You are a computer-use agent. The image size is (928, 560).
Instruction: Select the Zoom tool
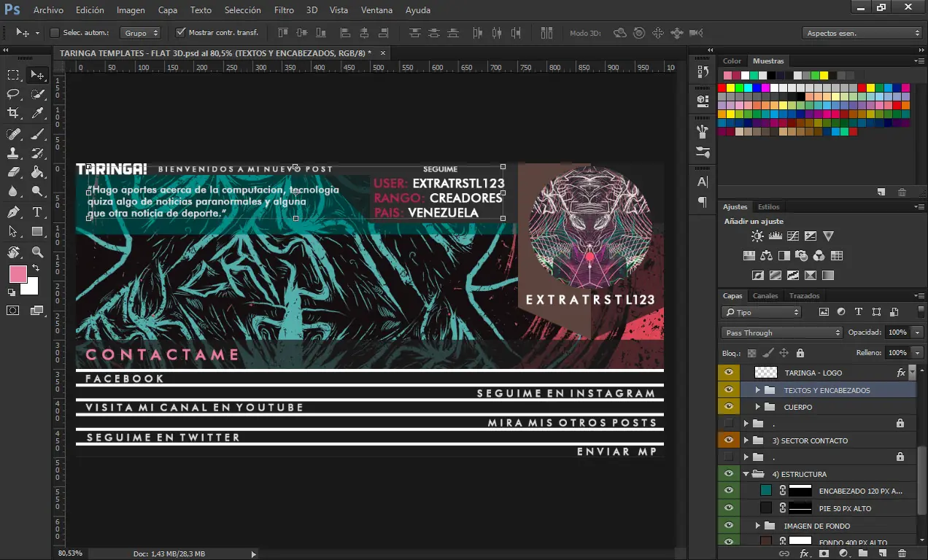37,252
